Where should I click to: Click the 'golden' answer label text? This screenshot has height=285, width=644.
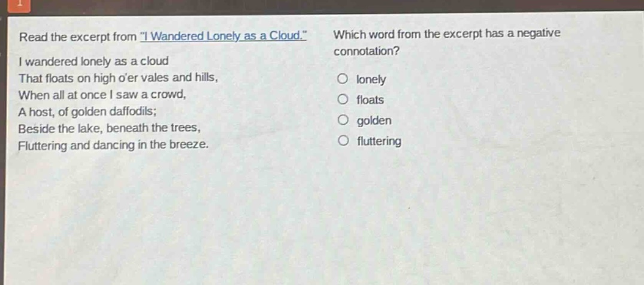(374, 121)
